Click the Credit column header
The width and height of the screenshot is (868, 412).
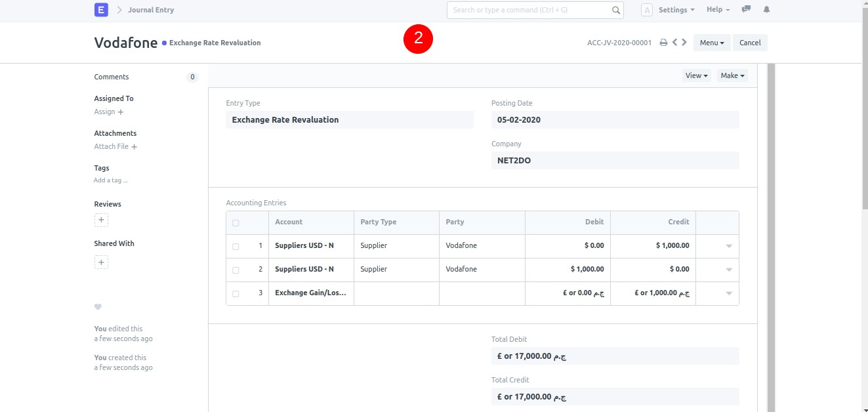coord(678,222)
